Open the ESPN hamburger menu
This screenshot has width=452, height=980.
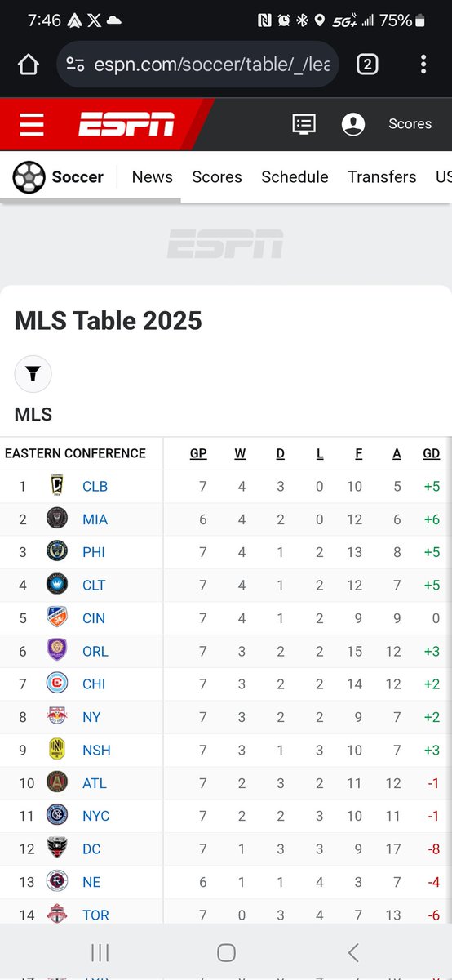point(32,125)
